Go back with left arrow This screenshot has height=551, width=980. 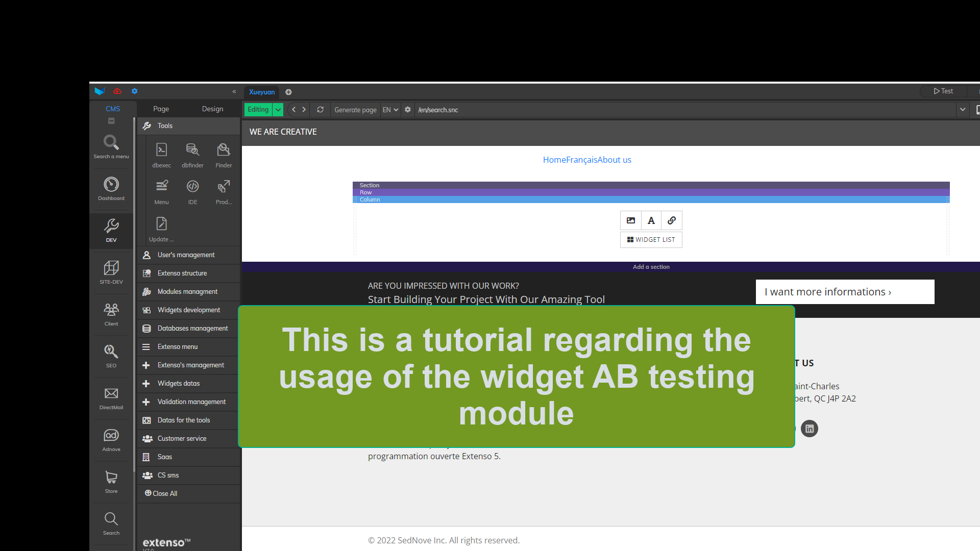[293, 110]
